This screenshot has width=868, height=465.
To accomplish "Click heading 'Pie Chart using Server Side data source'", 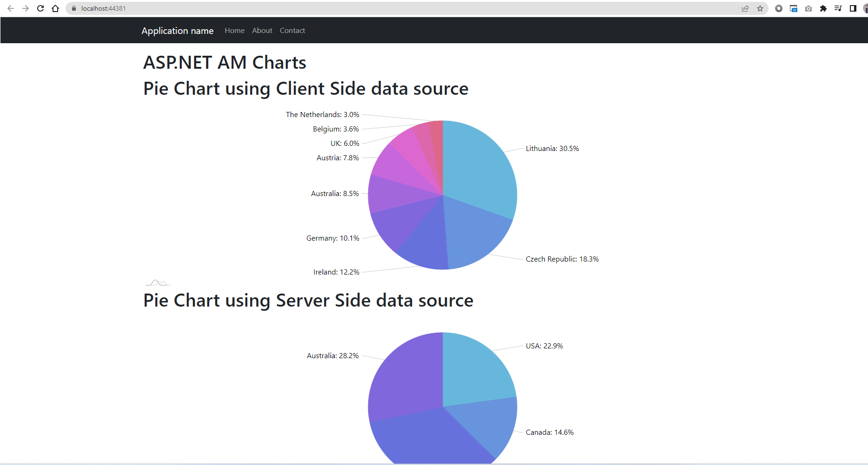I will click(308, 301).
